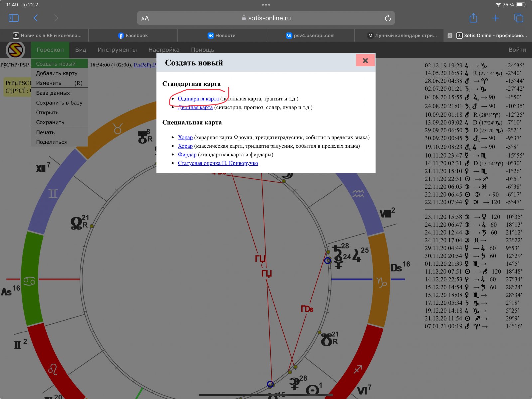
Task: Tap the sotis-online.ru address field
Action: pyautogui.click(x=266, y=18)
